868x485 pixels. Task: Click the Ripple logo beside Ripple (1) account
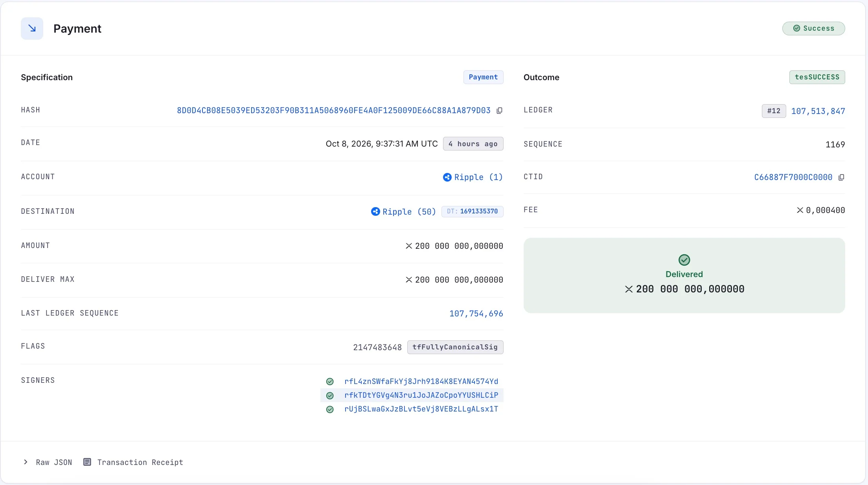447,177
